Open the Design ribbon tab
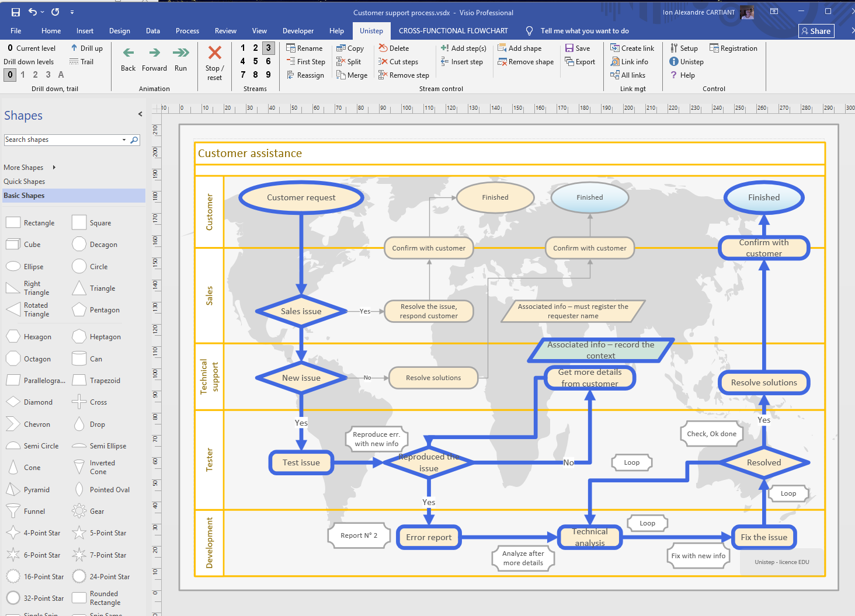Viewport: 855px width, 616px height. [119, 31]
